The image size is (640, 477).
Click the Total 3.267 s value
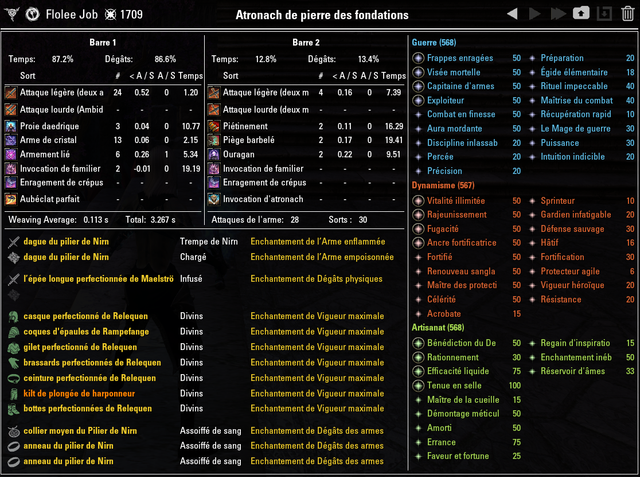click(x=162, y=220)
